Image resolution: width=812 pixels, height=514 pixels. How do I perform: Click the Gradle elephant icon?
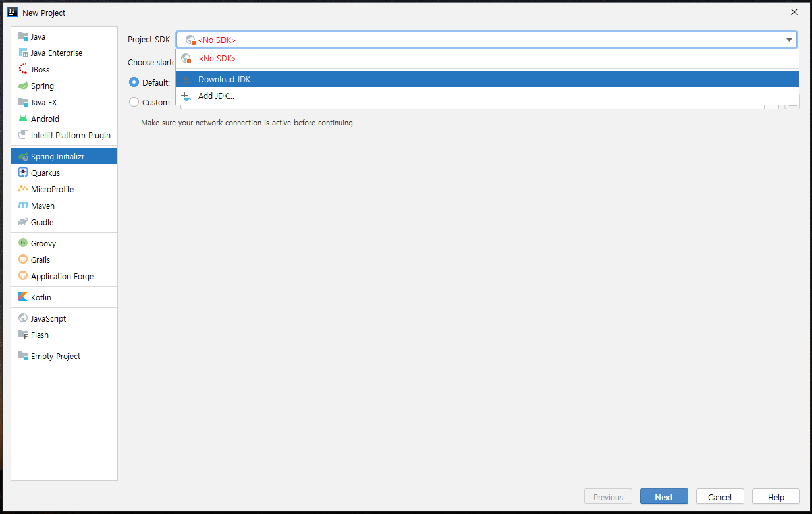click(x=23, y=222)
